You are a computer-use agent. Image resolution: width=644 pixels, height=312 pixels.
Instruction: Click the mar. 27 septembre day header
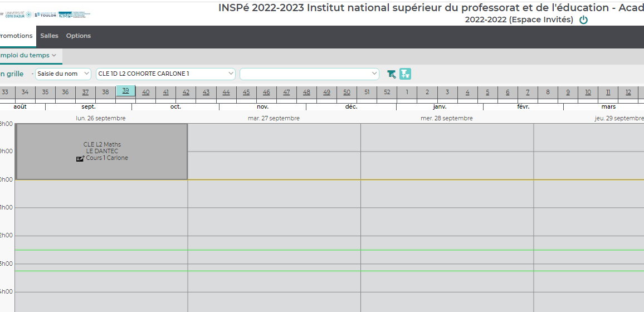click(x=274, y=118)
